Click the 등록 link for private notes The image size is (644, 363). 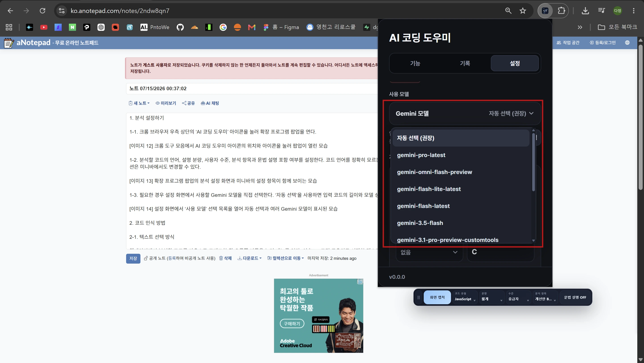click(172, 258)
